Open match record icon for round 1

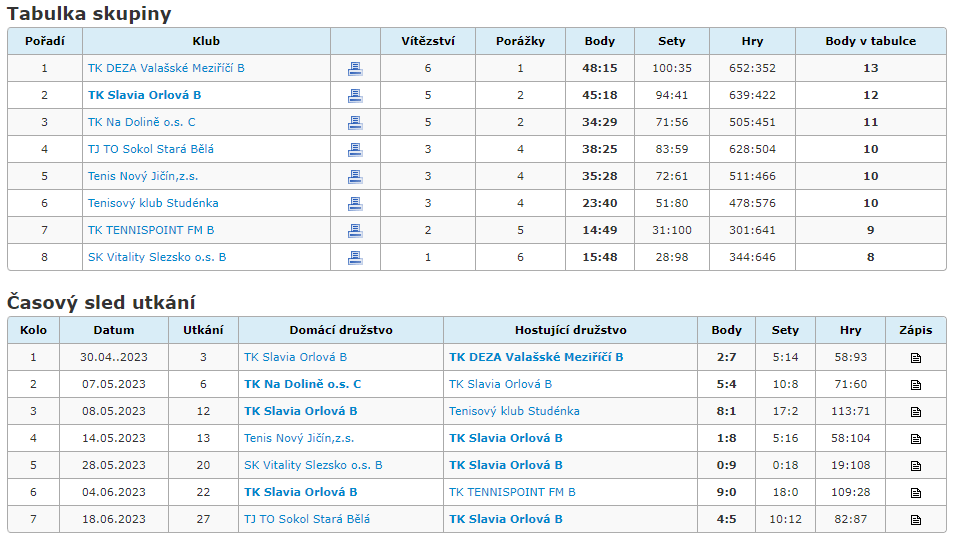[x=916, y=358]
